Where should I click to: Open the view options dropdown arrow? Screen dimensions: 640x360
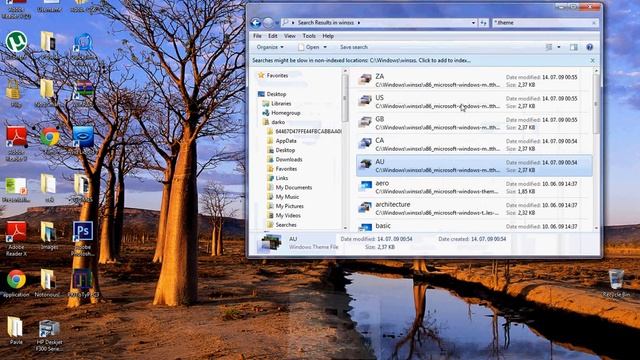click(x=559, y=47)
